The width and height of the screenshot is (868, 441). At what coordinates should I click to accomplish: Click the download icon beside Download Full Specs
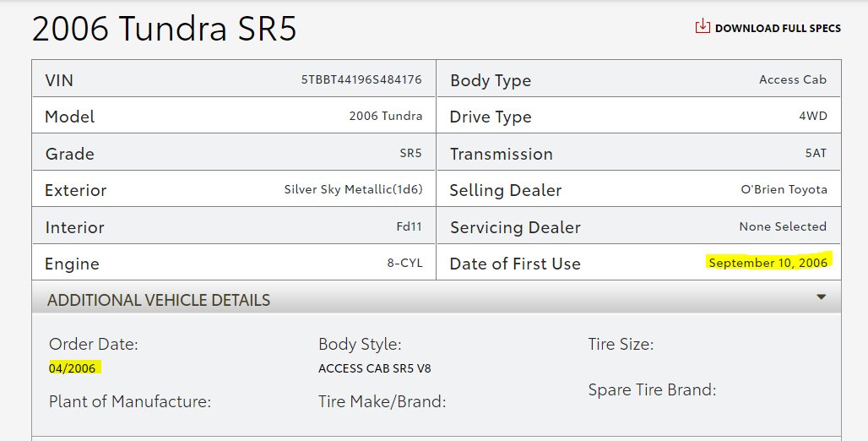pos(703,27)
